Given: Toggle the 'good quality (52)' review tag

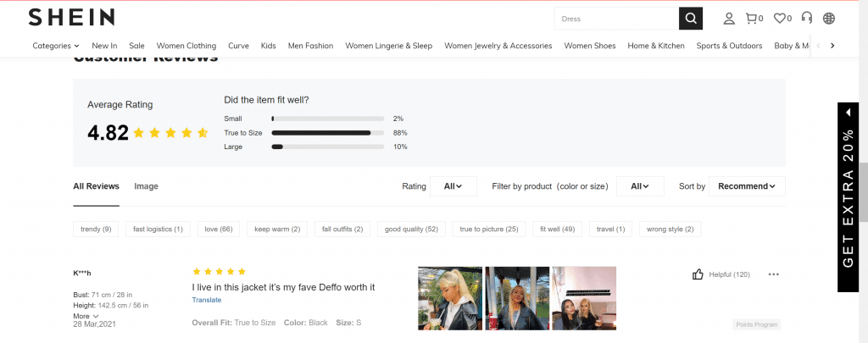Looking at the screenshot, I should point(411,229).
